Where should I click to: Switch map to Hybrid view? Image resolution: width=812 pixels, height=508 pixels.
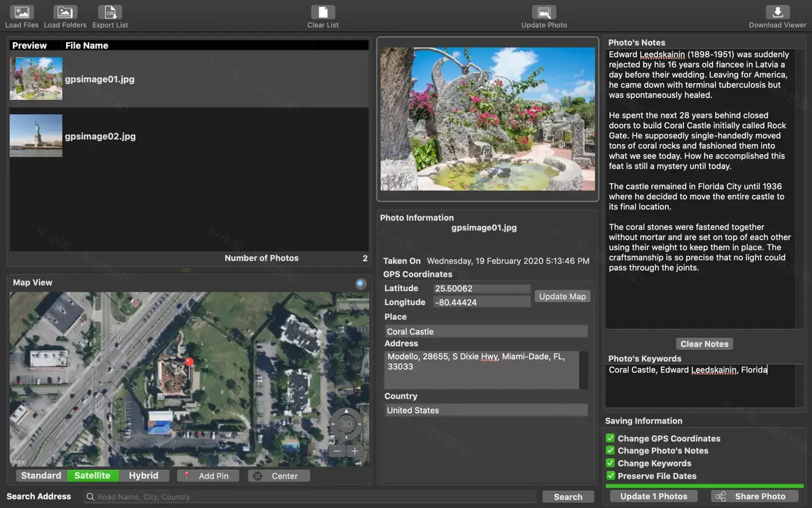pyautogui.click(x=143, y=475)
